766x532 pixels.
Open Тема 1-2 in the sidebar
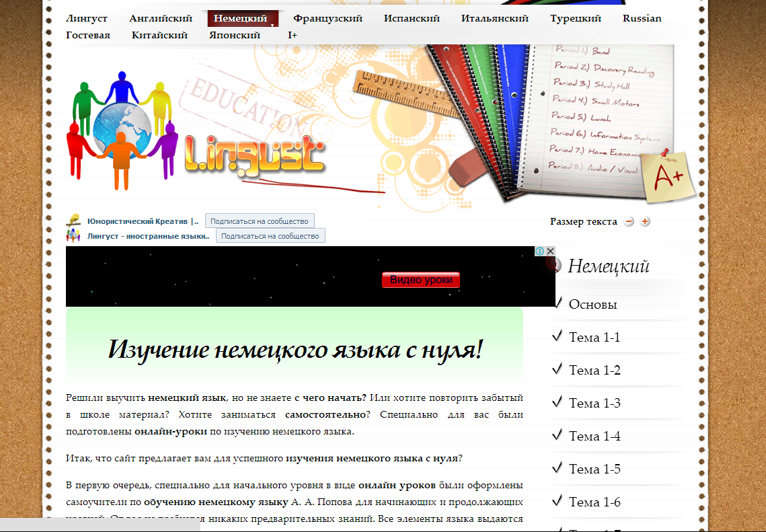tap(595, 371)
